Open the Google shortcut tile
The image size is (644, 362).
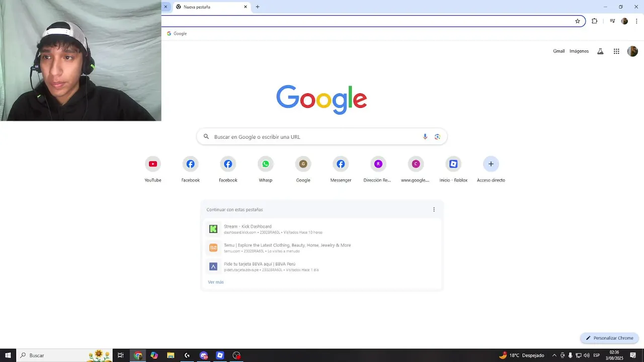[x=303, y=164]
